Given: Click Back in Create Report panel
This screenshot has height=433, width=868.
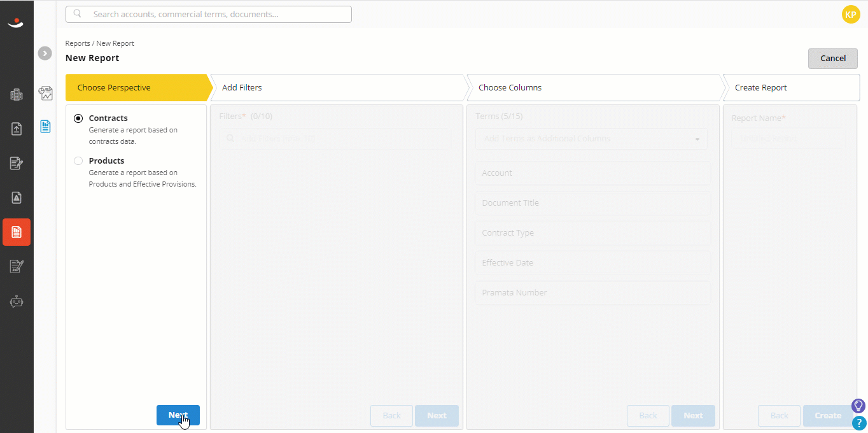Looking at the screenshot, I should [780, 415].
